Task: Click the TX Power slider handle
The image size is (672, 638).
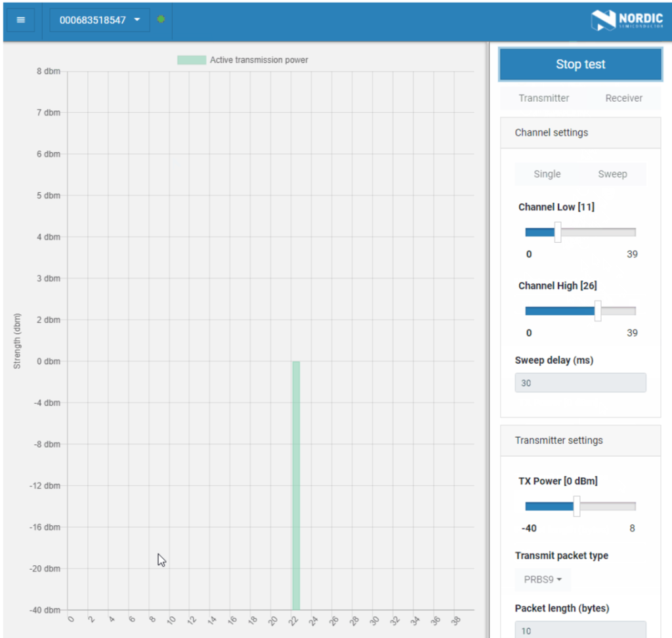Action: tap(576, 506)
